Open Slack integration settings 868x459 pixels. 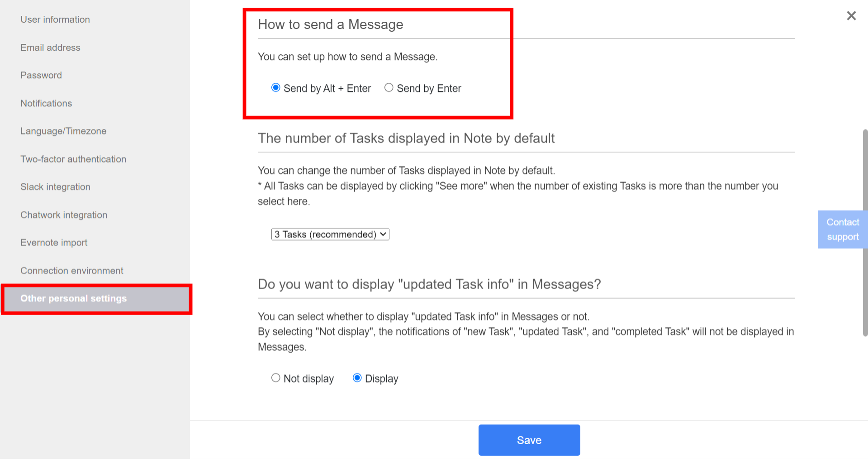pos(55,186)
